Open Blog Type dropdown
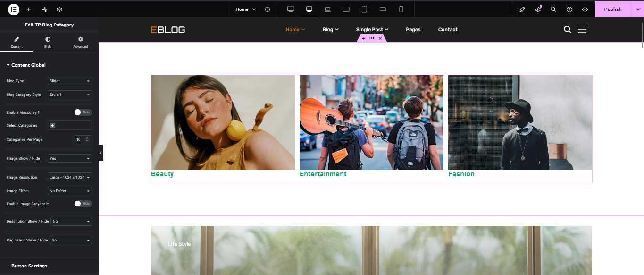The image size is (644, 275). (x=69, y=81)
